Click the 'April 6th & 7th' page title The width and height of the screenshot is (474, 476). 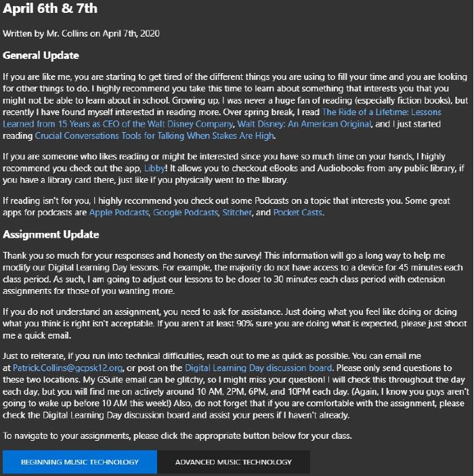pyautogui.click(x=50, y=9)
